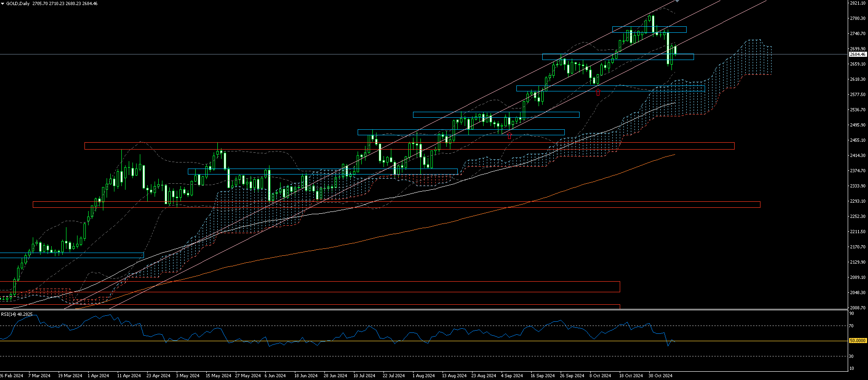
Task: Click the 7 Mar 2024 date label
Action: click(x=39, y=376)
